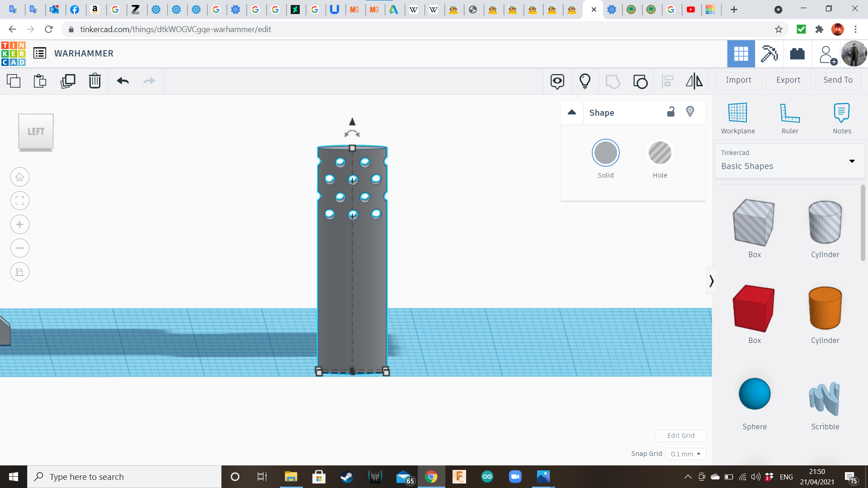Image resolution: width=868 pixels, height=488 pixels.
Task: Click the Duplicate and repeat icon
Action: (68, 81)
